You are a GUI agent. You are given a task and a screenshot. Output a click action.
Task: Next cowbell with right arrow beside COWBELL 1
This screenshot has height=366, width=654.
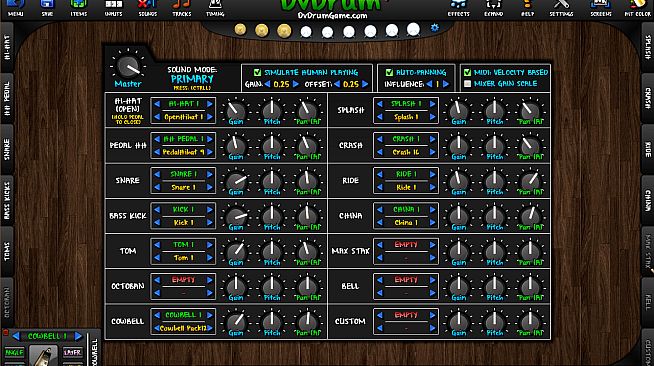[78, 336]
